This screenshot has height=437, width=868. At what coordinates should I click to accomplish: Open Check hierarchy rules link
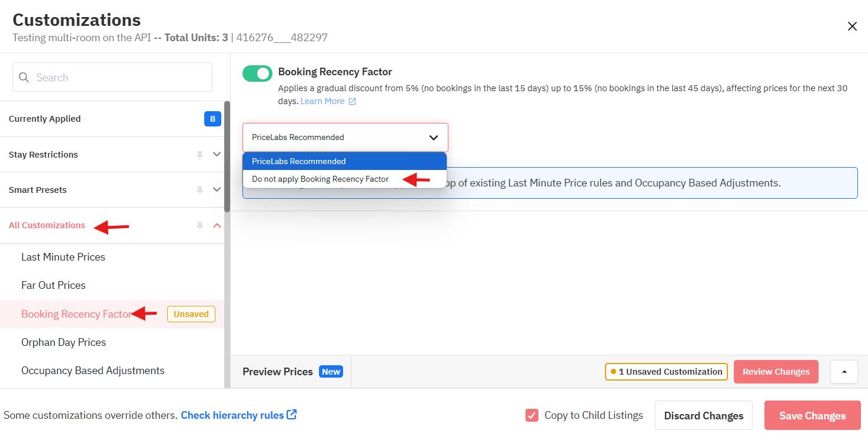[x=232, y=415]
